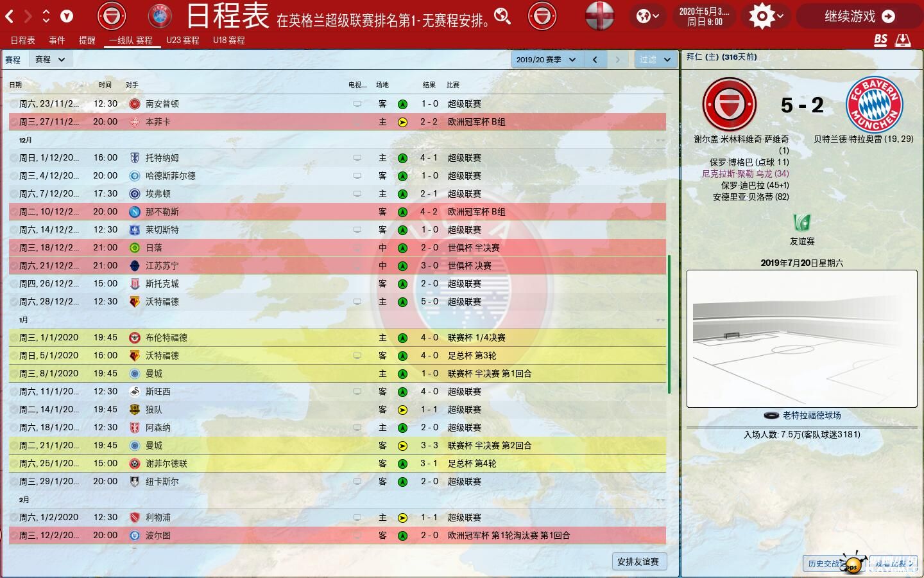Image resolution: width=924 pixels, height=578 pixels.
Task: Open the 过滤 filter dropdown
Action: [x=655, y=60]
